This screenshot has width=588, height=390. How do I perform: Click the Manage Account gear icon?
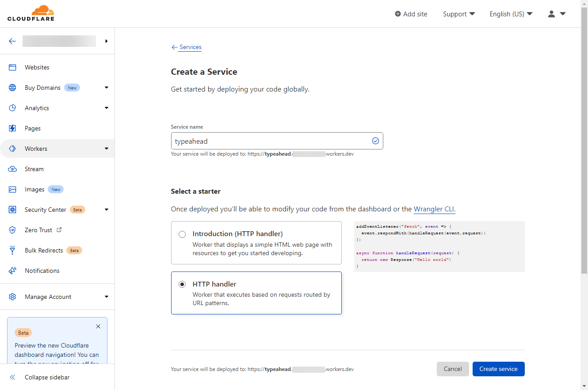coord(12,297)
